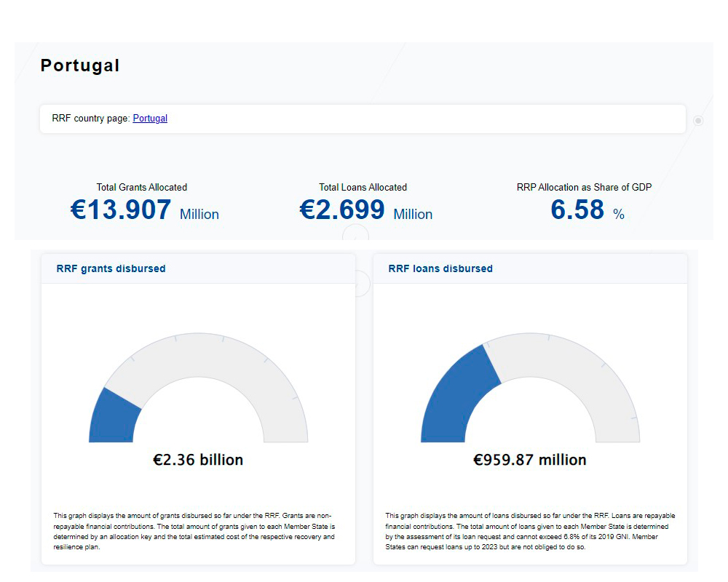Click the RRF grants disbursed panel title

pos(111,268)
